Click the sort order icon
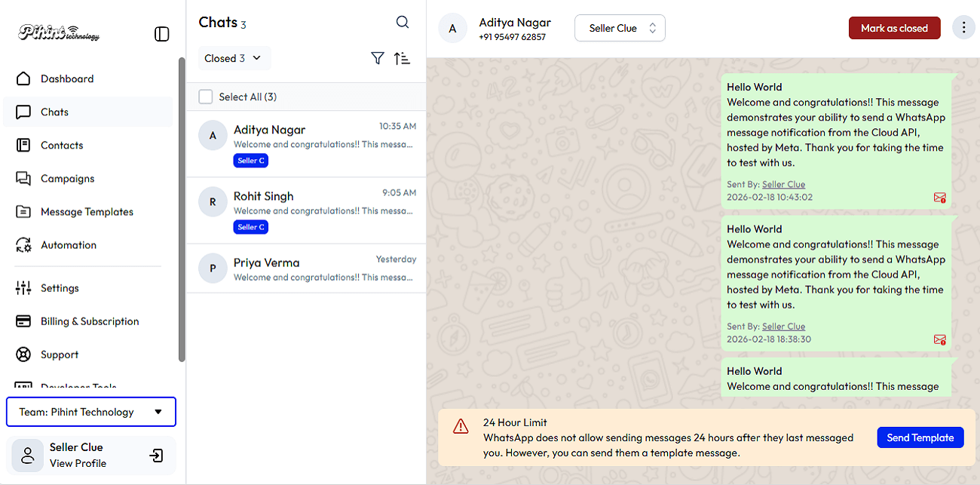The height and width of the screenshot is (485, 980). coord(403,58)
